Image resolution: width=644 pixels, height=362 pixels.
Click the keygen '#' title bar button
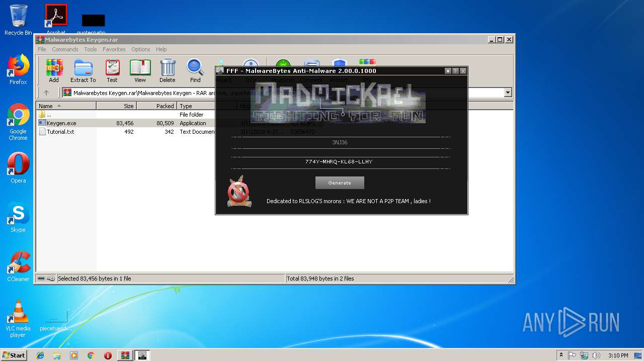448,71
